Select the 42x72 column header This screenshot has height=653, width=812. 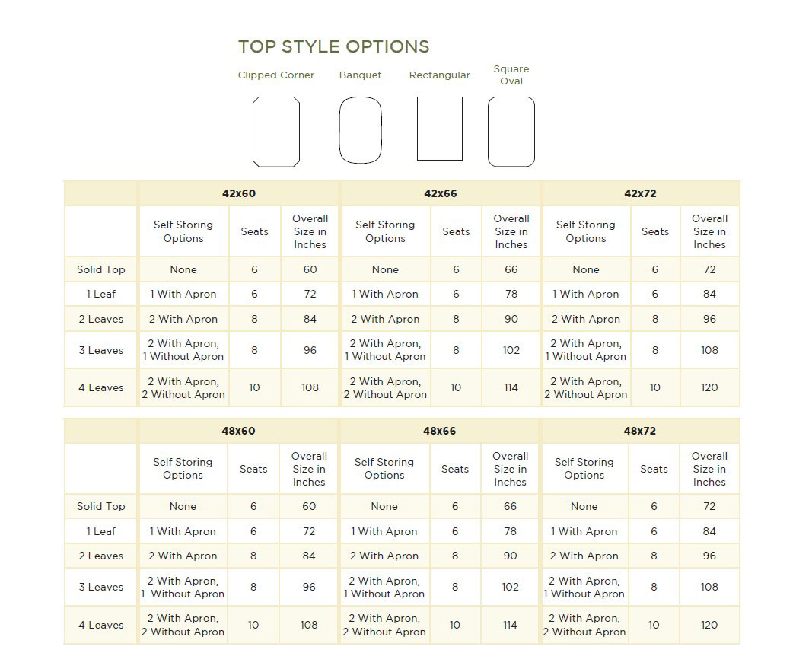[x=640, y=193]
